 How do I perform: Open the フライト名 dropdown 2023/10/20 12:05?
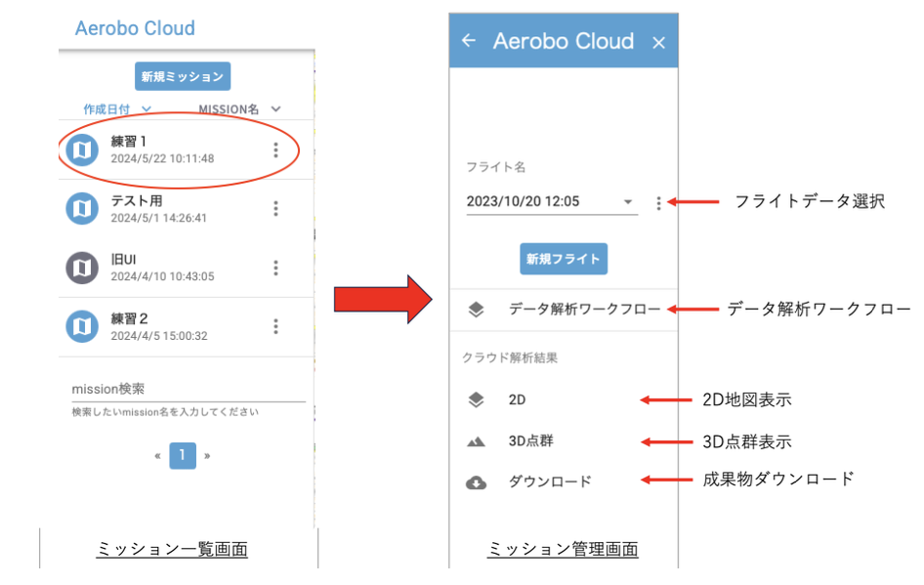coord(552,201)
